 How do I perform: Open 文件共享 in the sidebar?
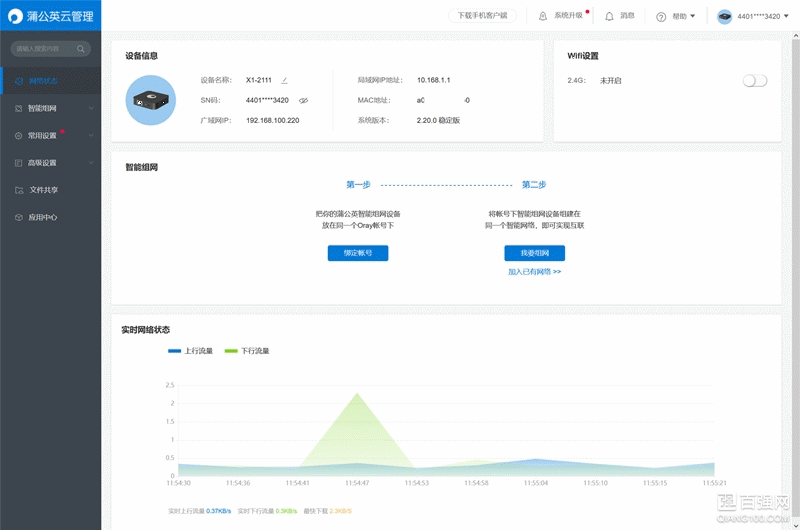point(43,190)
